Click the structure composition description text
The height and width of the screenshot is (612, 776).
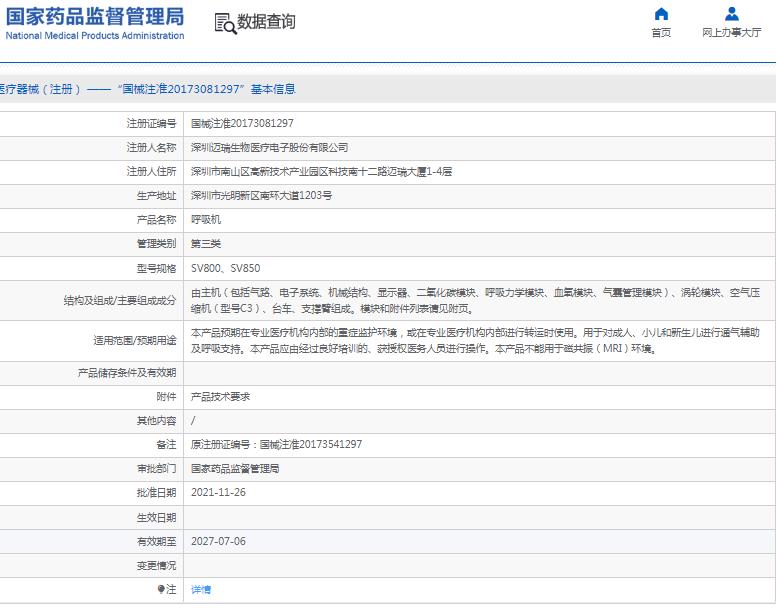click(475, 300)
